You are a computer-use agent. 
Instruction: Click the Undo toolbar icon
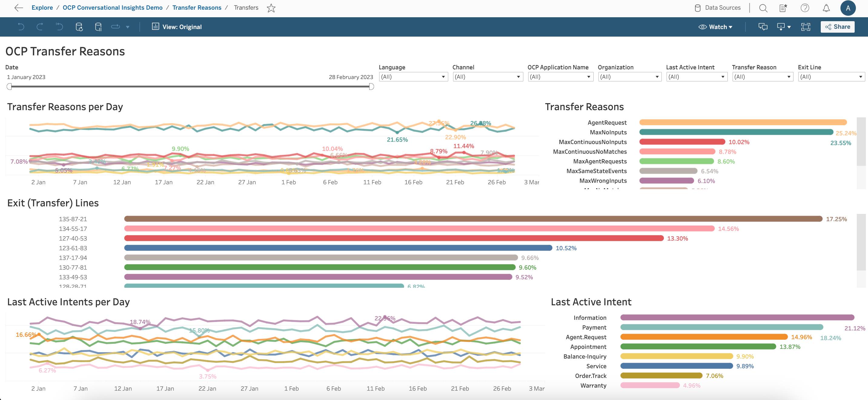tap(21, 27)
